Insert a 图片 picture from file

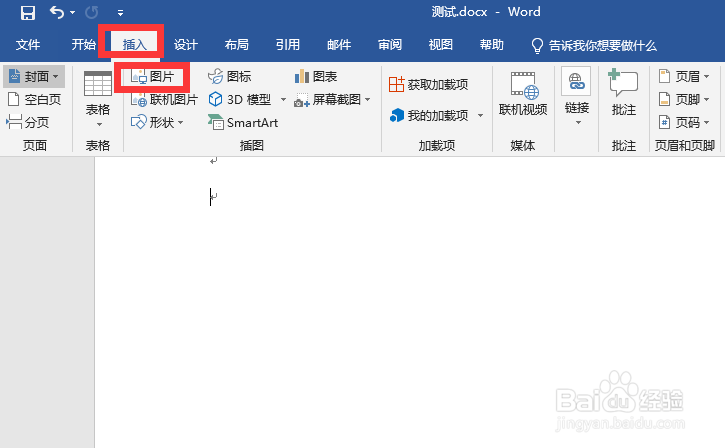coord(152,77)
